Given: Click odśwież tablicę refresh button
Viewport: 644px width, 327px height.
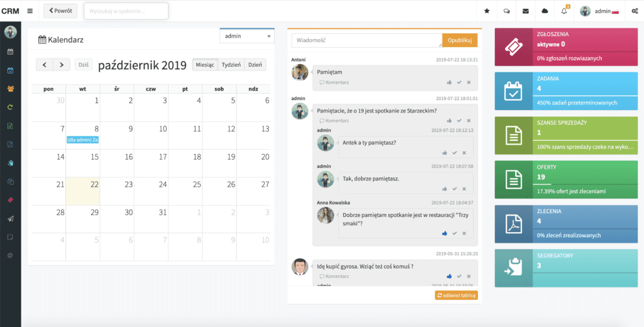Looking at the screenshot, I should 457,296.
